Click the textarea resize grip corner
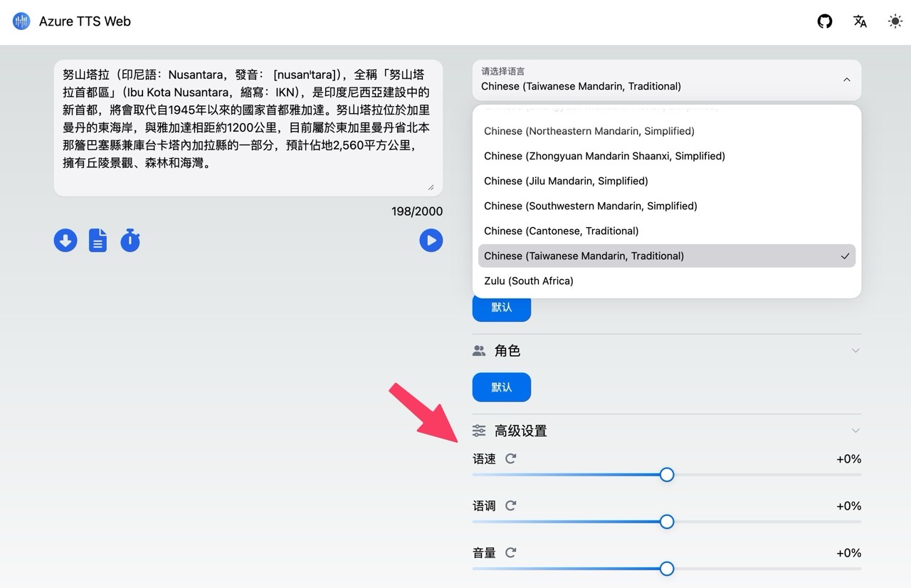This screenshot has width=911, height=588. [x=431, y=187]
